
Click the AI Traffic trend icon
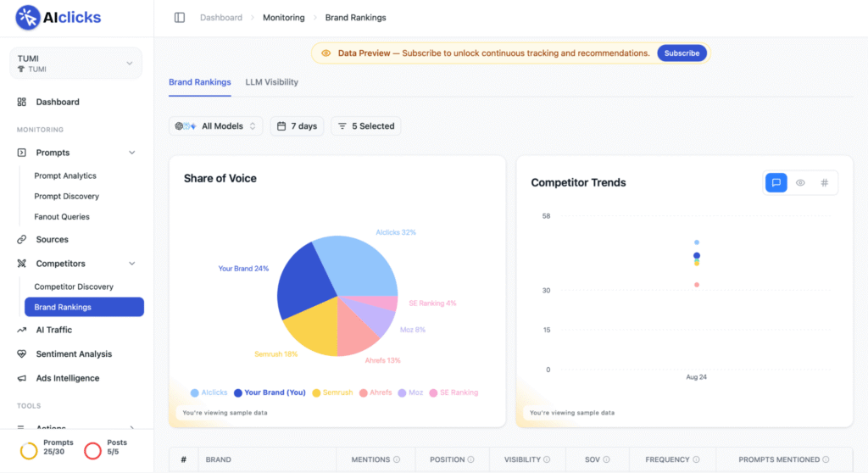coord(21,330)
